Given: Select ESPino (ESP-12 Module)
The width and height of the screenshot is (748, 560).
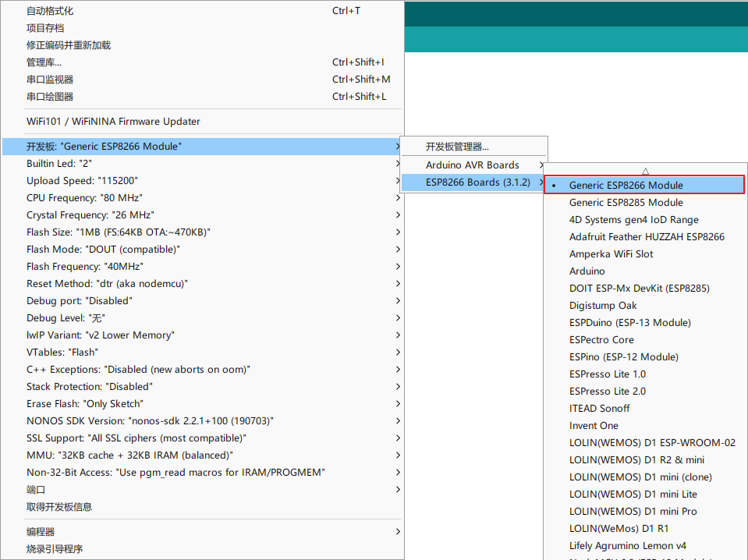Looking at the screenshot, I should click(x=644, y=356).
